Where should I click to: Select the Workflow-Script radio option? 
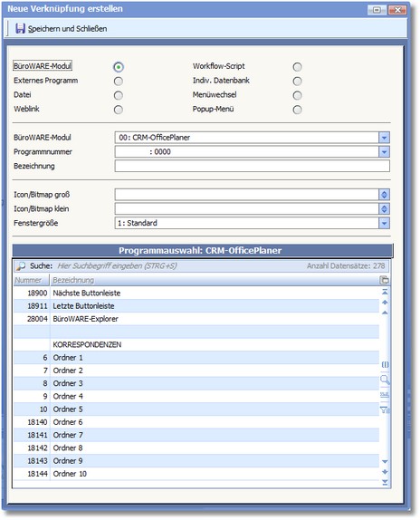pos(297,67)
